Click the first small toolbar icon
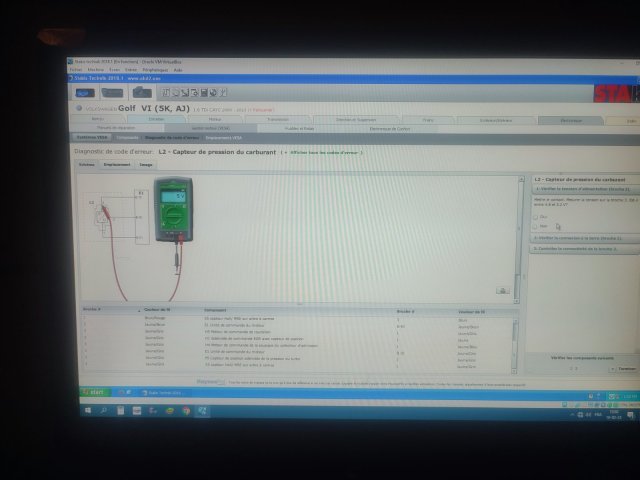Image resolution: width=640 pixels, height=480 pixels. [166, 93]
